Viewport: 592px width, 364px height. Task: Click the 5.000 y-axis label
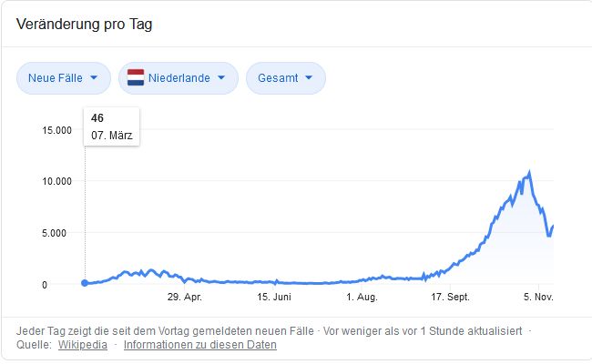tap(56, 232)
